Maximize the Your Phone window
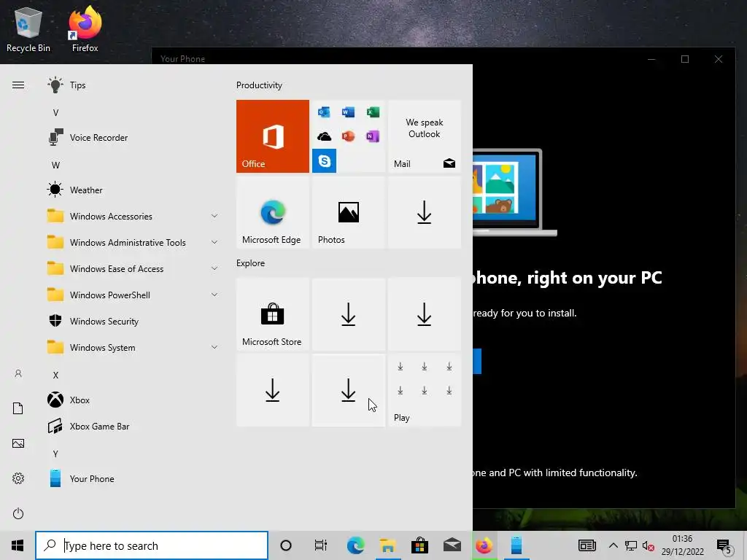Image resolution: width=747 pixels, height=560 pixels. 685,59
